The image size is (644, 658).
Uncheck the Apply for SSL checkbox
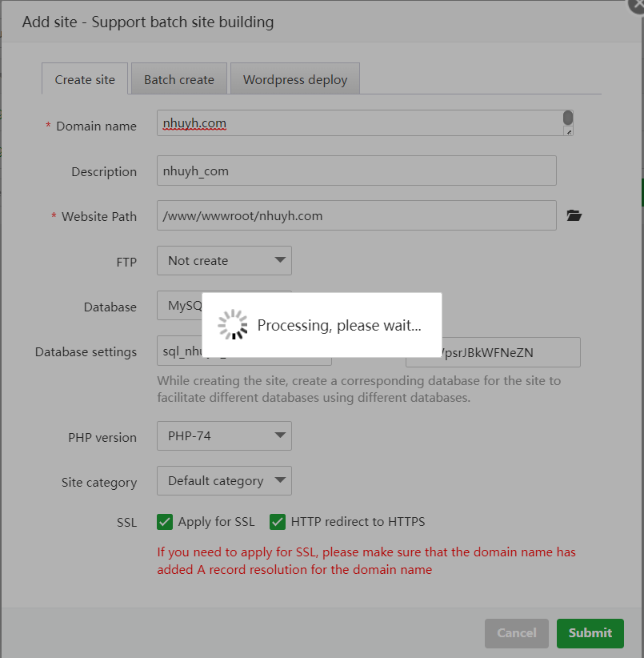(165, 522)
